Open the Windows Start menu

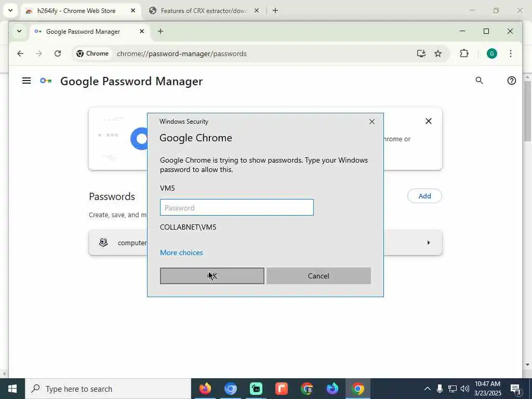pos(12,389)
